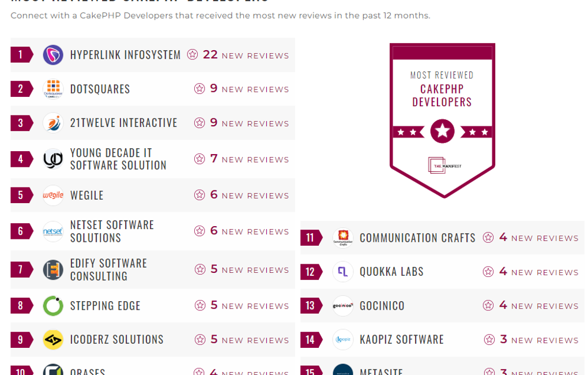This screenshot has height=375, width=588.
Task: Click the Wegile logo icon
Action: click(53, 195)
